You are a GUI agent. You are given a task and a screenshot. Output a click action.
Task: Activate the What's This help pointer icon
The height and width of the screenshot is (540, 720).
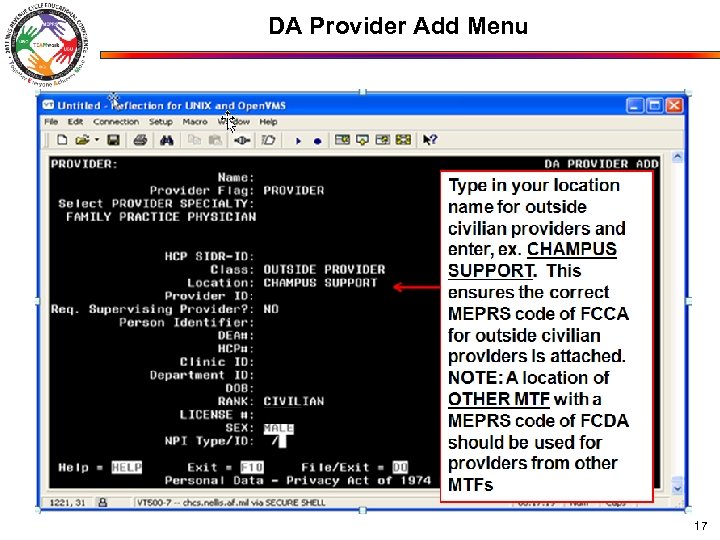point(430,140)
